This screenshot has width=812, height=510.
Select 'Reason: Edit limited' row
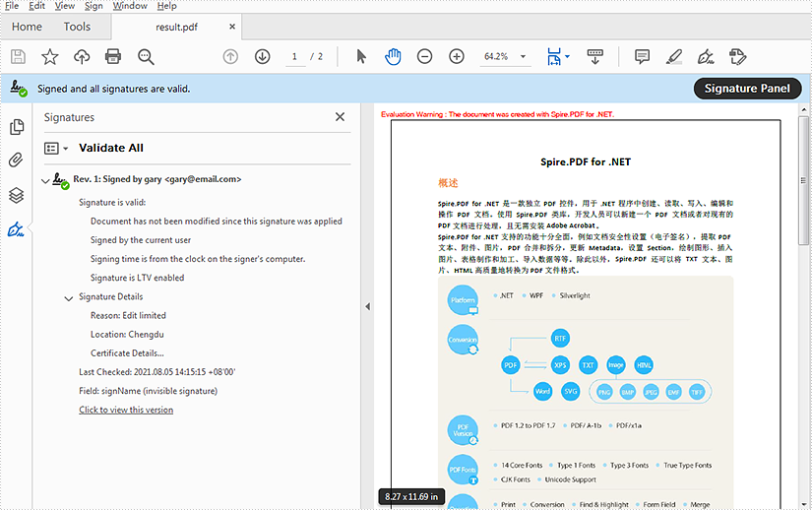pyautogui.click(x=128, y=315)
